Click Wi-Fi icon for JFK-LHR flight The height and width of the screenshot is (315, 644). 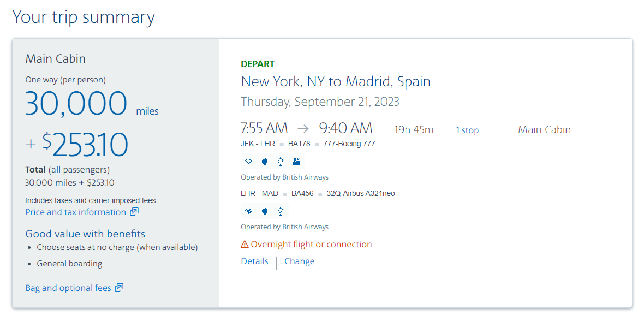[x=248, y=162]
